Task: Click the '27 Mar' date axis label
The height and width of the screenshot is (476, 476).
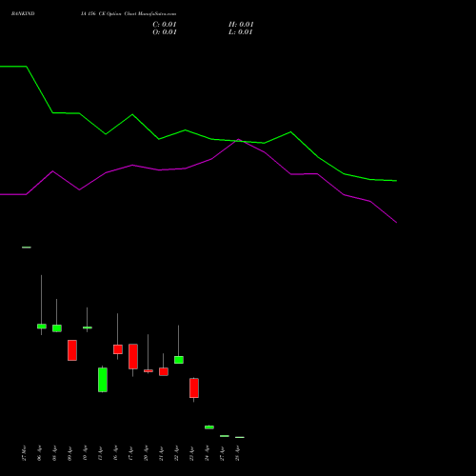Action: (x=25, y=453)
